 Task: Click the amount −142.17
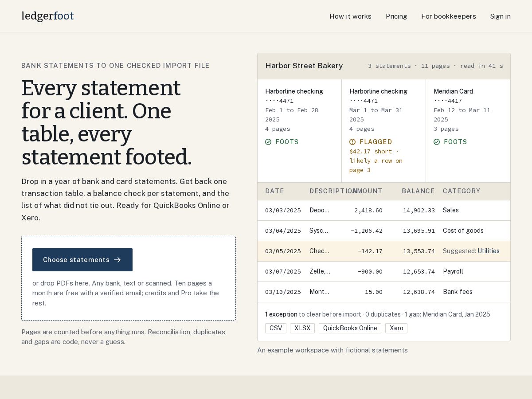pyautogui.click(x=370, y=251)
